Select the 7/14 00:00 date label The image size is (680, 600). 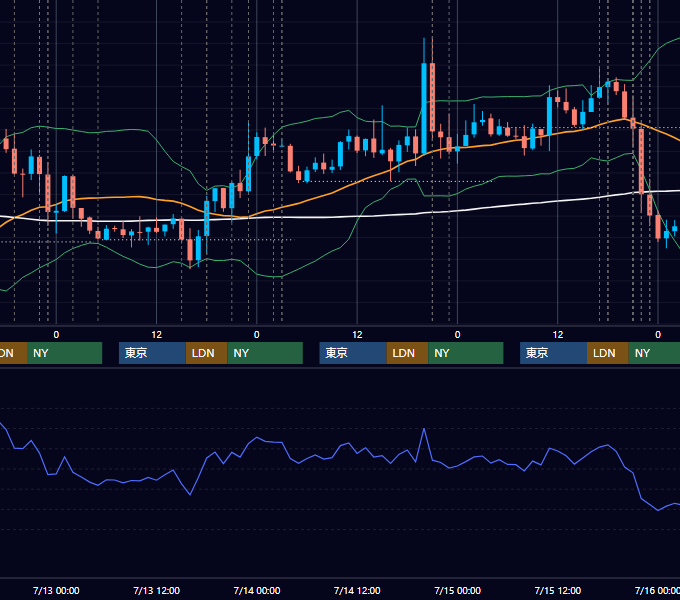pos(257,590)
